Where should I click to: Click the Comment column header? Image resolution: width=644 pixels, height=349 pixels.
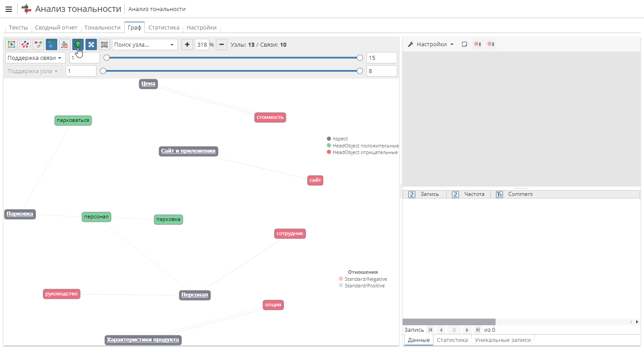[x=565, y=194]
